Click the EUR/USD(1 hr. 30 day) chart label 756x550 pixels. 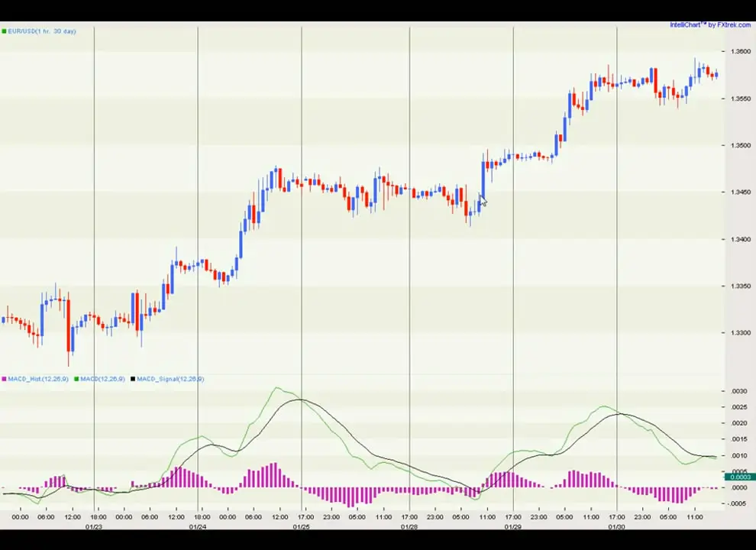[x=42, y=31]
